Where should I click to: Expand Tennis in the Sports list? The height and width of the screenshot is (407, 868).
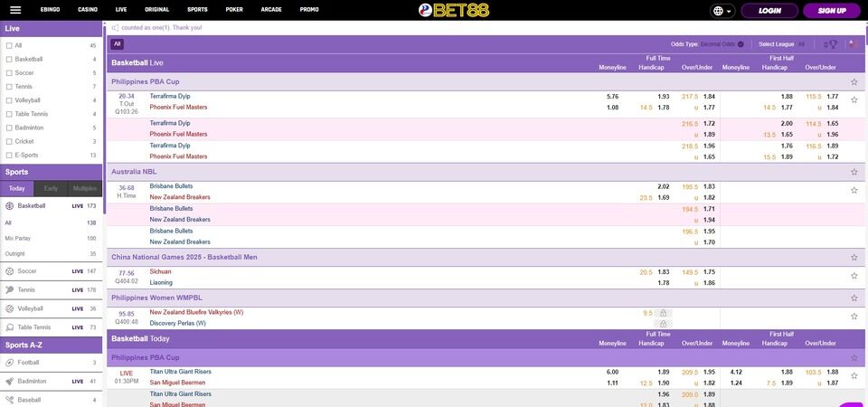click(51, 290)
